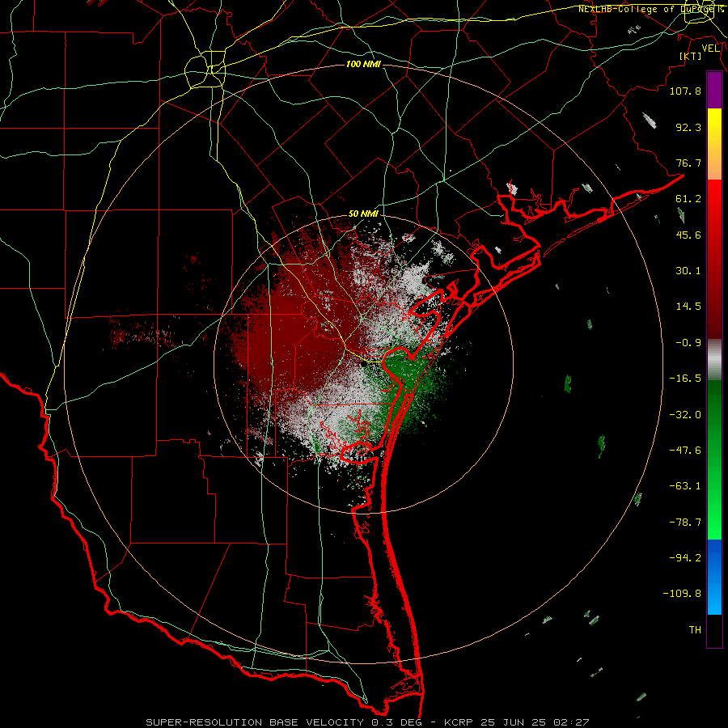Select the 92.3 scale value

coord(688,127)
